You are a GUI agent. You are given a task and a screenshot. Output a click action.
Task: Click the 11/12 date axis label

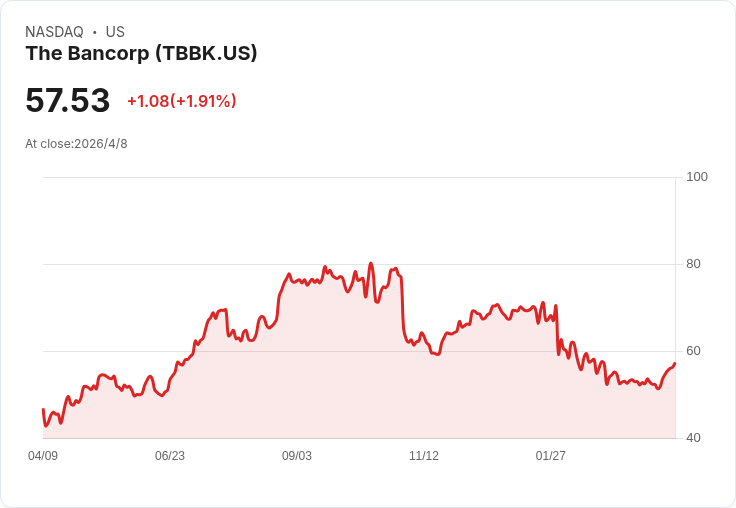[424, 456]
